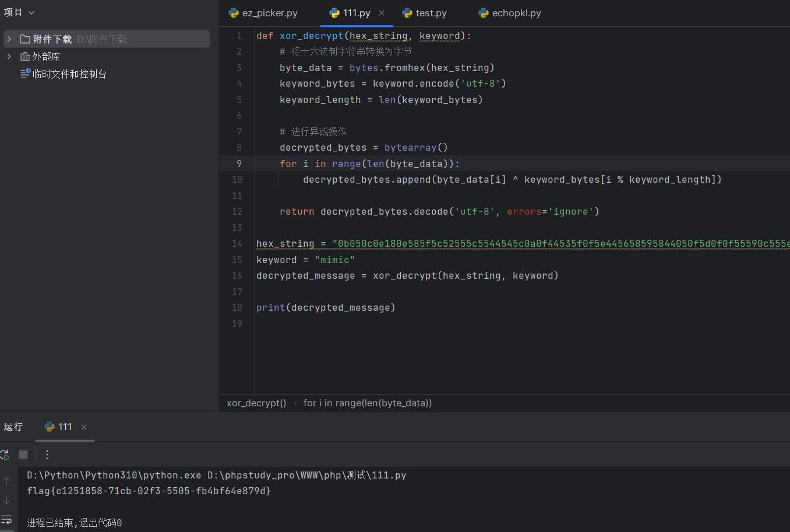Image resolution: width=790 pixels, height=532 pixels.
Task: Expand the 附件下载 project folder
Action: [9, 39]
